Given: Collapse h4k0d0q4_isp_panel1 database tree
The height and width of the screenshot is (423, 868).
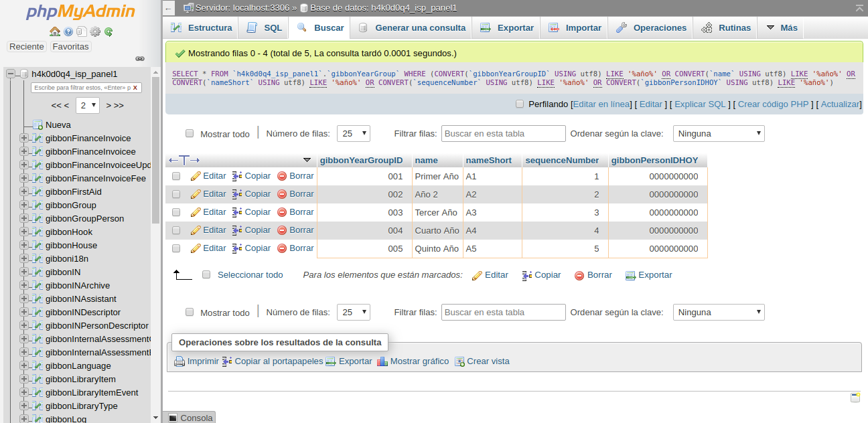Looking at the screenshot, I should pos(11,74).
